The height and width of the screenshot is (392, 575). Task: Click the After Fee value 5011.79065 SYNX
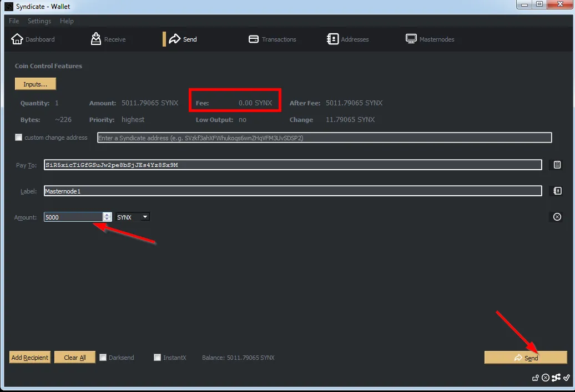pos(354,103)
